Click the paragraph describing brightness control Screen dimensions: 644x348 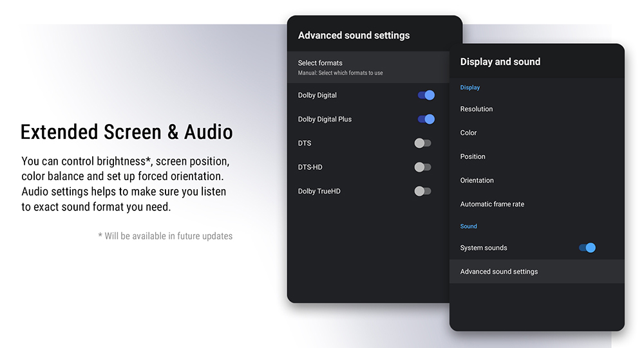point(125,183)
